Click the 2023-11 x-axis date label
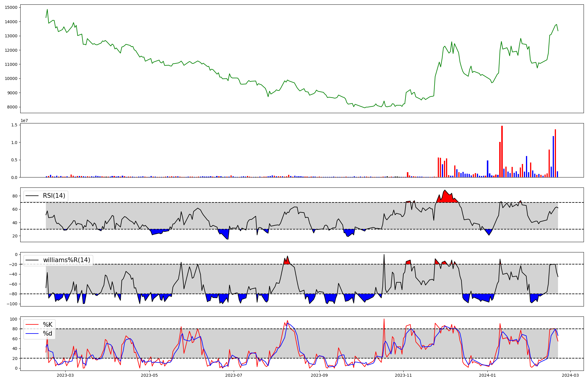This screenshot has width=588, height=382. [x=403, y=375]
